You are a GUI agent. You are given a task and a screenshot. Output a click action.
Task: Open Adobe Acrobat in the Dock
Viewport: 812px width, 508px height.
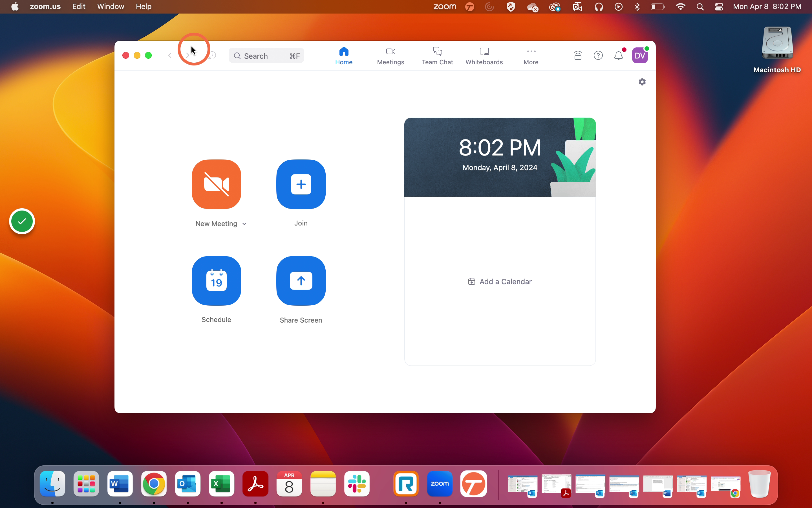[x=255, y=483]
